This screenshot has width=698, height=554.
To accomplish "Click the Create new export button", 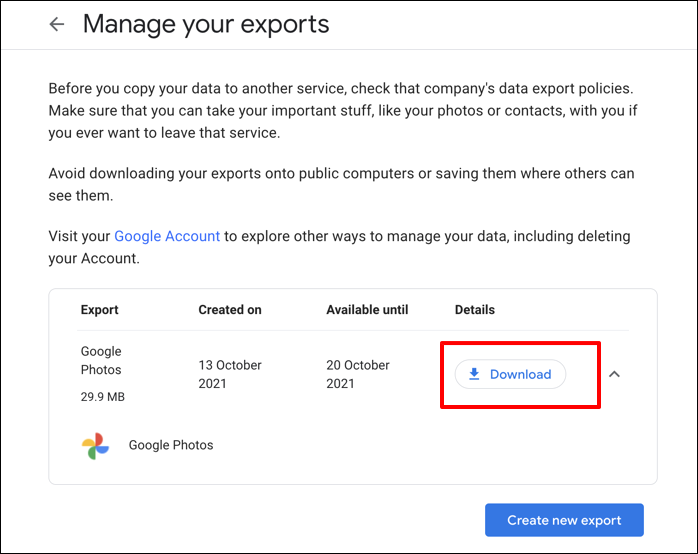I will 564,520.
